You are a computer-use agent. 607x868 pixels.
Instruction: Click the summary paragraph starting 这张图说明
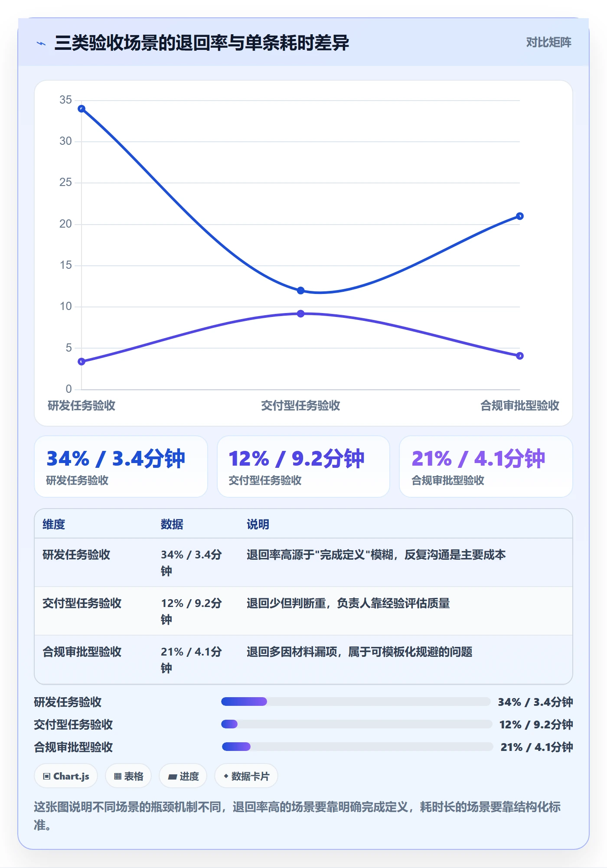coord(297,816)
